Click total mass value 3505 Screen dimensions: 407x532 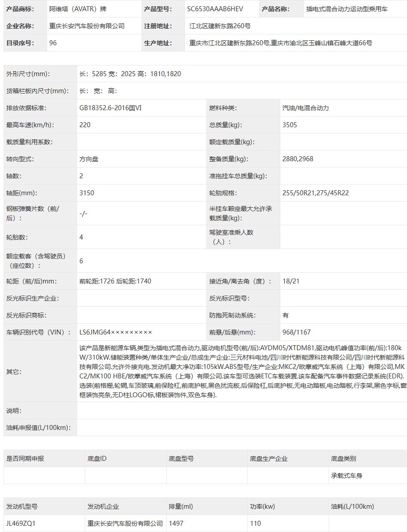tap(290, 125)
